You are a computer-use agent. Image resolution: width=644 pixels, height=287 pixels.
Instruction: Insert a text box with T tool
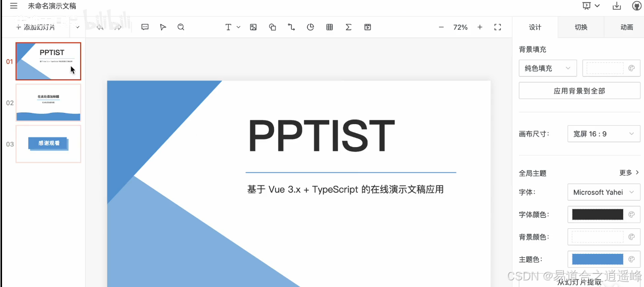pyautogui.click(x=228, y=27)
